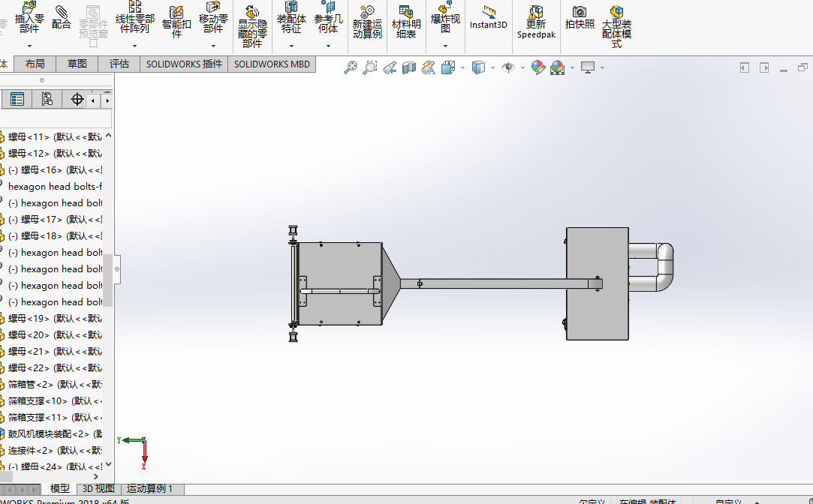813x504 pixels.
Task: Toggle Large Assembly Mode (大型装配体模式)
Action: click(x=616, y=26)
